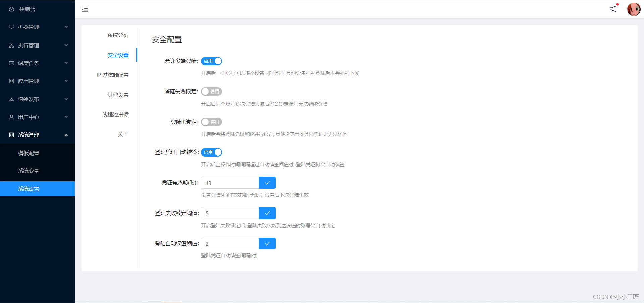Click the 登陆失败锁定阈值 input field
The height and width of the screenshot is (303, 644).
(229, 213)
